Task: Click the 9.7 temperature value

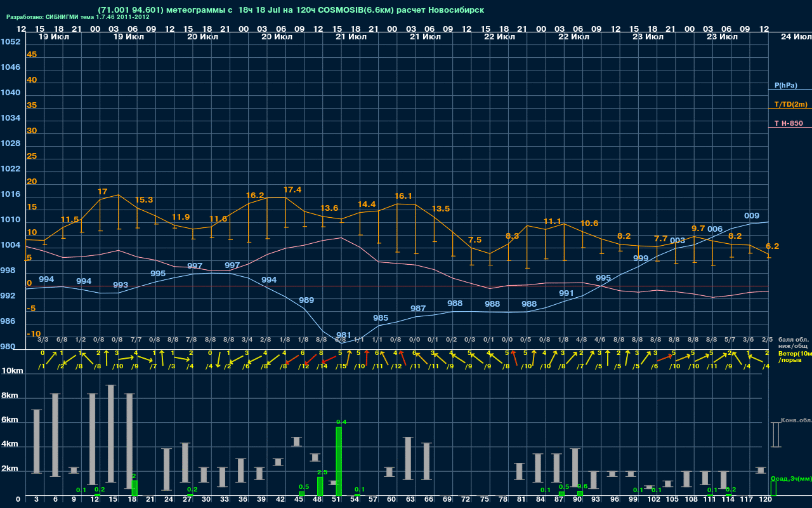Action: 698,229
